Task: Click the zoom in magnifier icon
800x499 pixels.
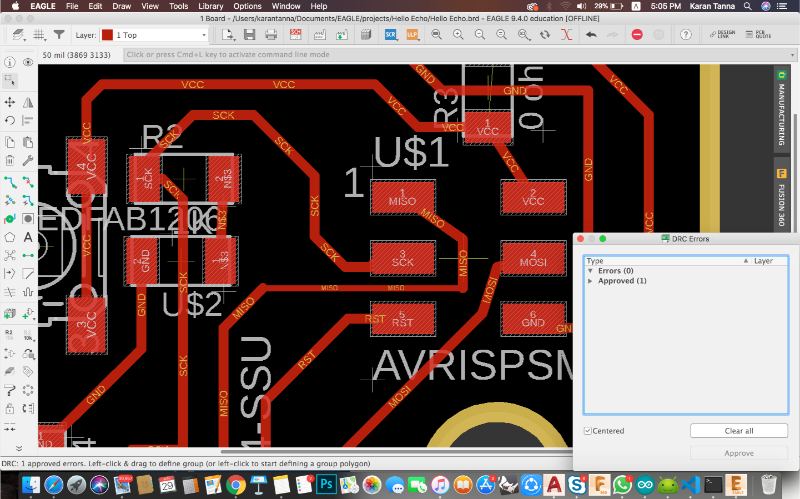Action: click(x=458, y=35)
